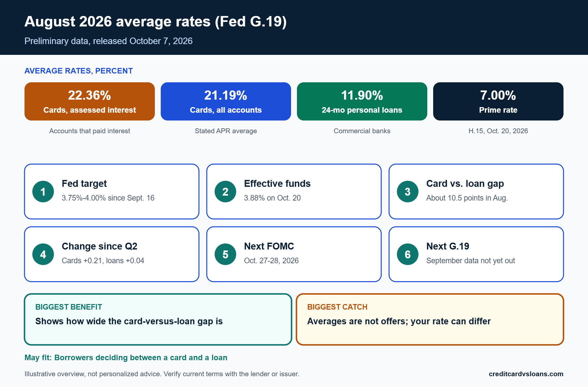Click 'Averages are not offers; your rate can differ'

pos(399,321)
